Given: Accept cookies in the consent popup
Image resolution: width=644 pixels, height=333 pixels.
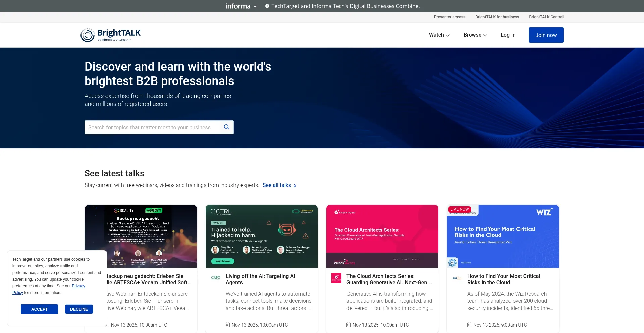Looking at the screenshot, I should point(39,309).
